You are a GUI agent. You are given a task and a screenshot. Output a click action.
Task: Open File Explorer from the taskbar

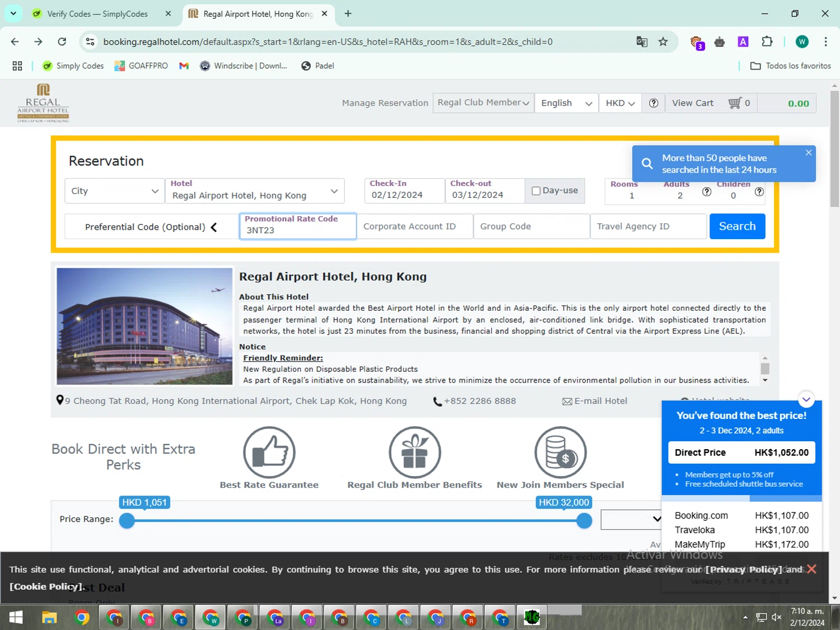49,618
